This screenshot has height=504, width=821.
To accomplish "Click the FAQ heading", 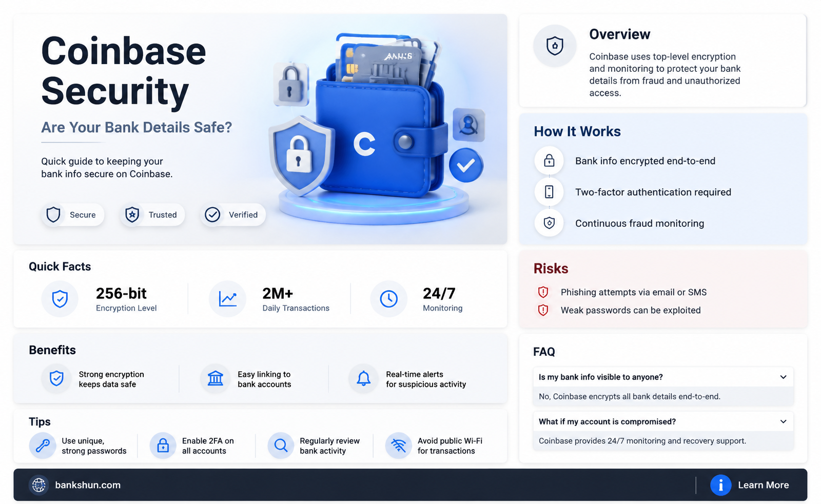I will point(544,352).
